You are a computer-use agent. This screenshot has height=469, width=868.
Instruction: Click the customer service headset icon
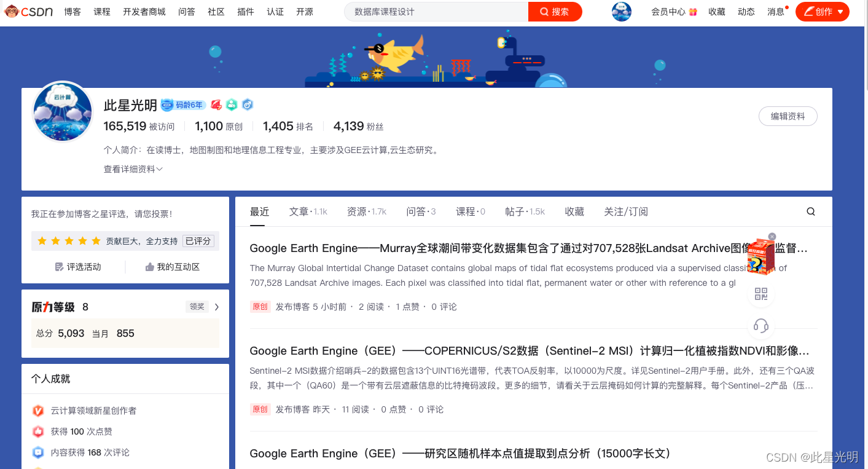coord(761,326)
